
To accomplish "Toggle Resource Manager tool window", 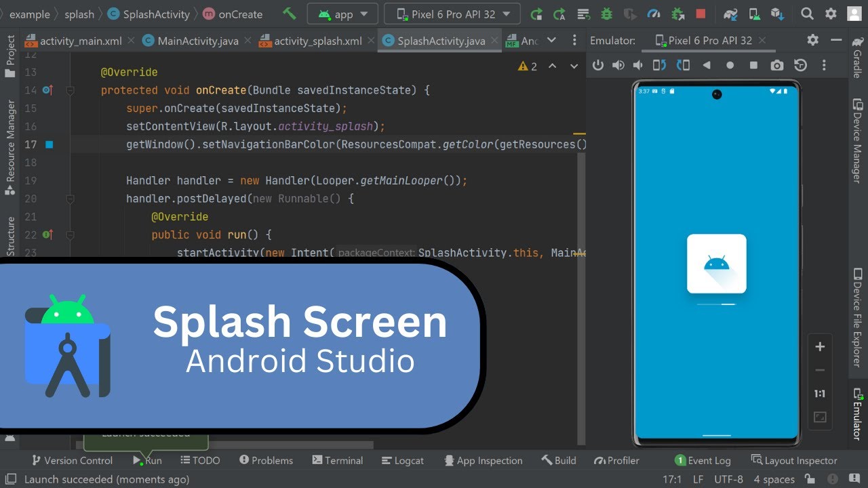I will point(10,148).
